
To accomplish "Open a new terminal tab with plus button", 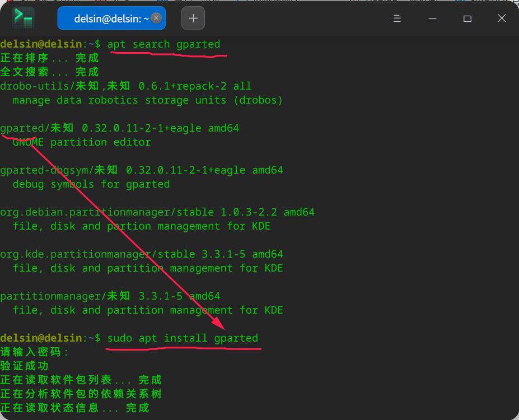I will (x=193, y=18).
